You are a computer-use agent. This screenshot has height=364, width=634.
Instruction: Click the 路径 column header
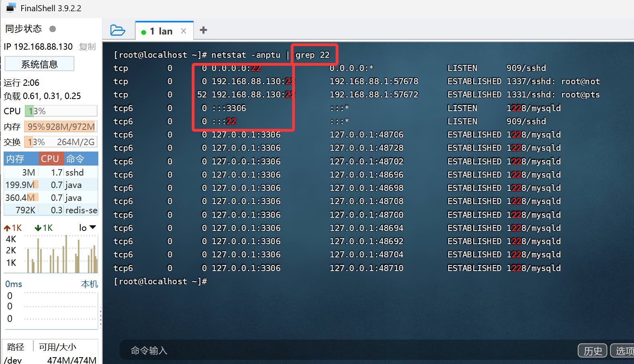(16, 347)
